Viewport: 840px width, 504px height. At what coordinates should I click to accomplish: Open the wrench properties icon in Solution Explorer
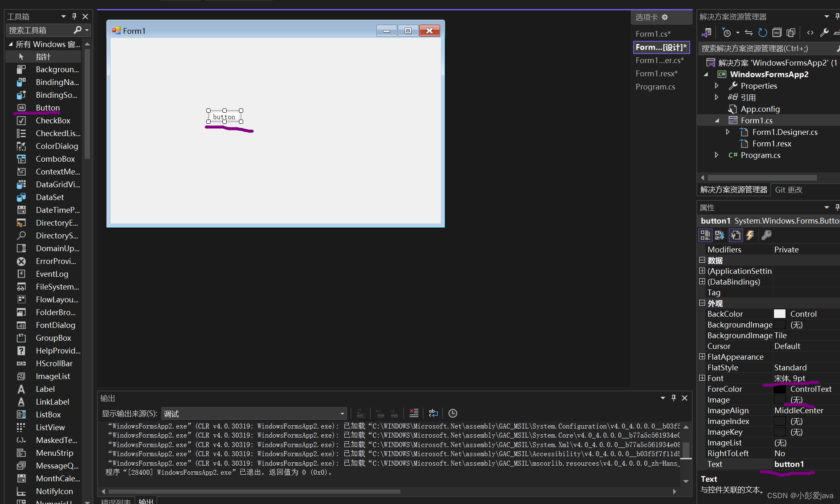pyautogui.click(x=824, y=33)
